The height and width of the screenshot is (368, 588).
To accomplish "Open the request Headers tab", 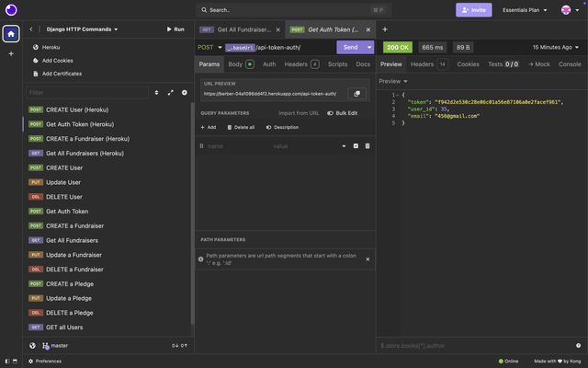I will tap(301, 64).
